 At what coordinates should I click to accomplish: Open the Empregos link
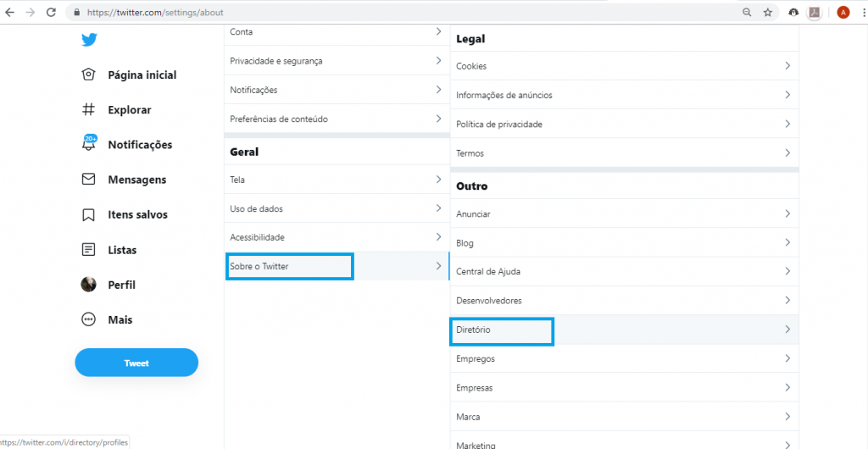pos(625,358)
